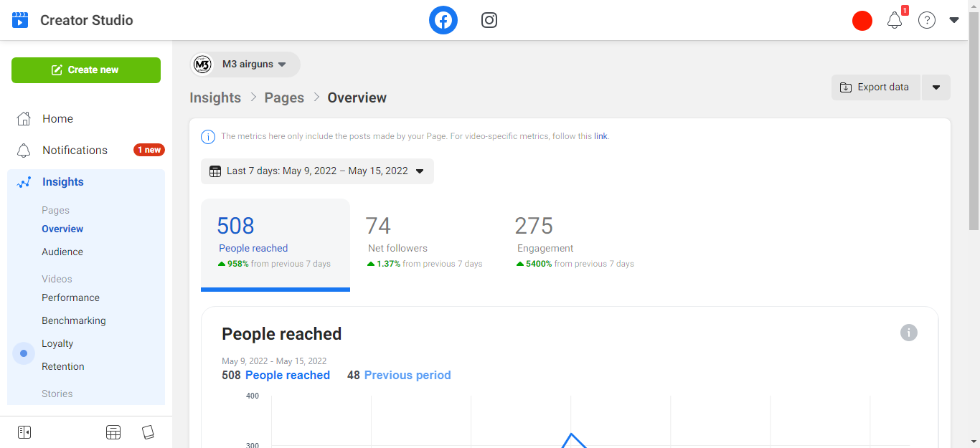Click the collapse sidebar panel icon
980x448 pixels.
coord(24,432)
